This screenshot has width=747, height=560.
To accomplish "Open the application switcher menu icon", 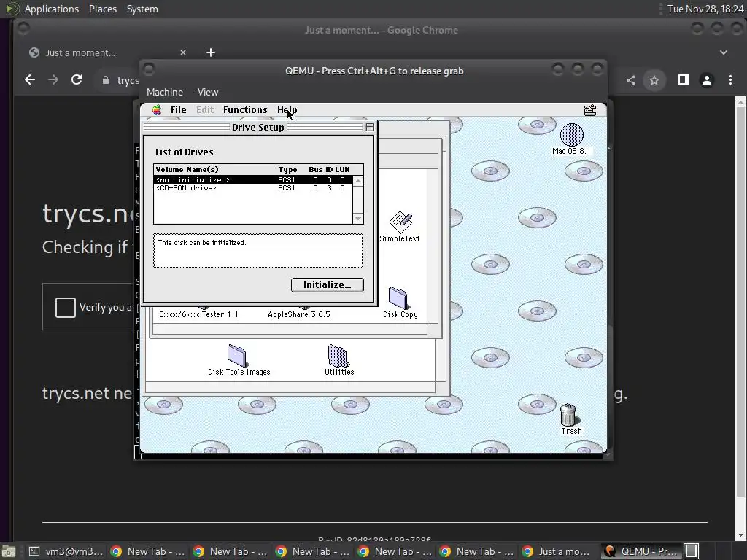I will tap(589, 110).
